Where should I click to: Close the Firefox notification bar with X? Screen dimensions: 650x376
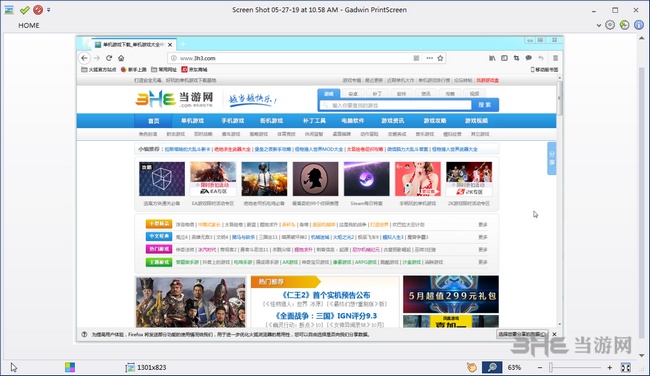click(x=555, y=334)
